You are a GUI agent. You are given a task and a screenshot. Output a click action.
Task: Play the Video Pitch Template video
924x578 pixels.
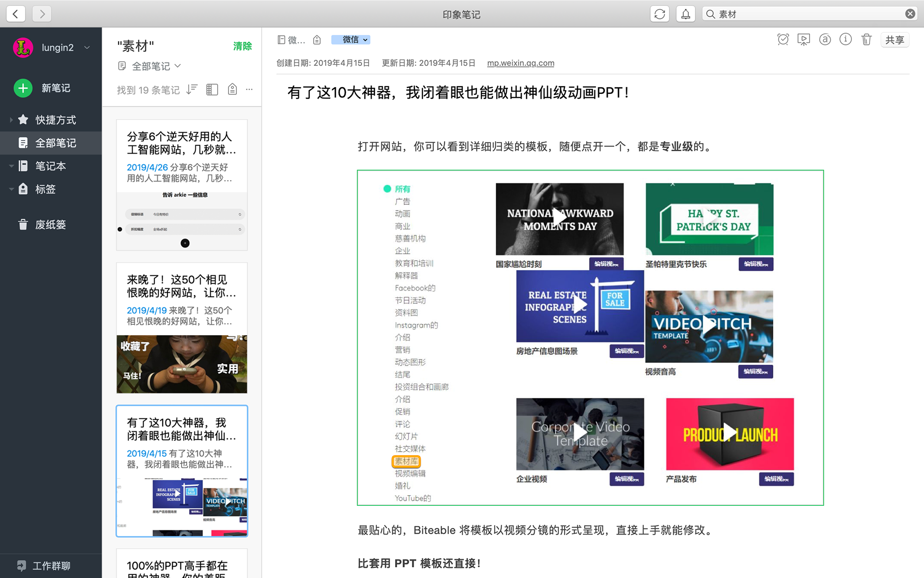click(x=709, y=326)
